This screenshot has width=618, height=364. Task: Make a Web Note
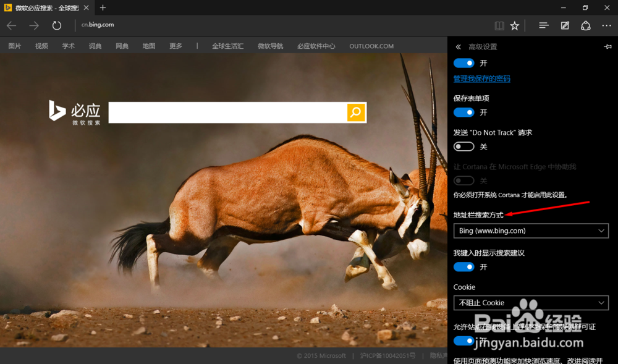[x=565, y=25]
